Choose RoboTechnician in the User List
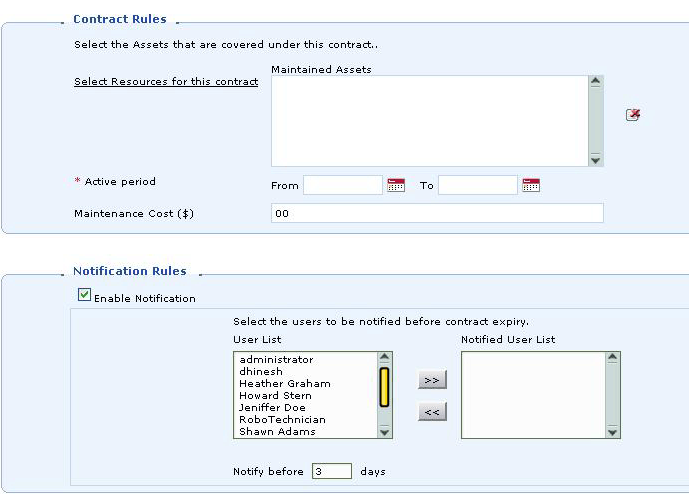Screen dimensions: 690x497 click(x=282, y=420)
